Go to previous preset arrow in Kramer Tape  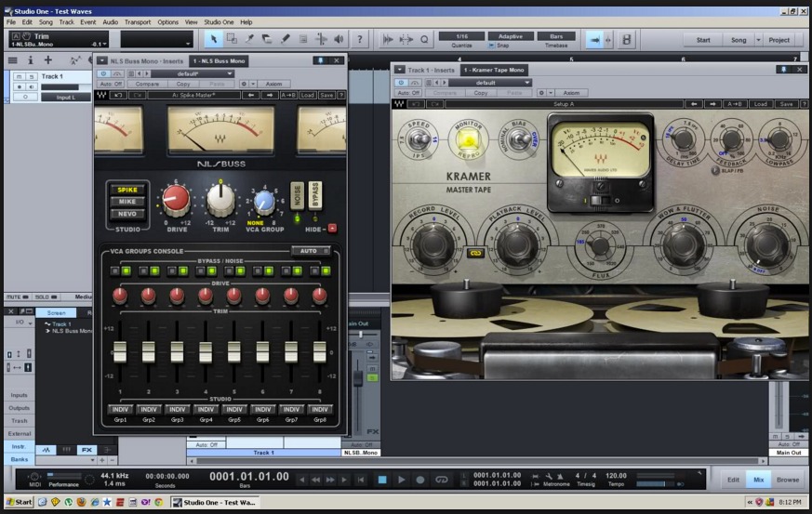(x=694, y=104)
